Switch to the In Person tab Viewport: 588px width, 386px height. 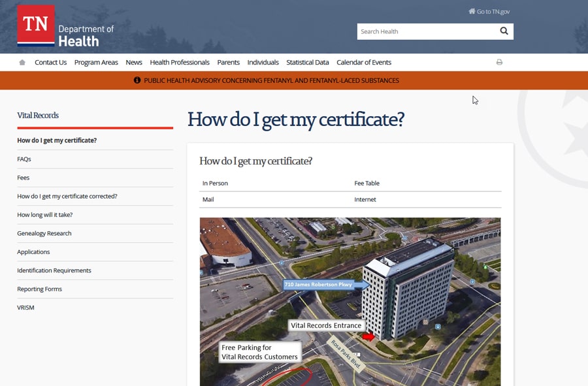(x=215, y=184)
